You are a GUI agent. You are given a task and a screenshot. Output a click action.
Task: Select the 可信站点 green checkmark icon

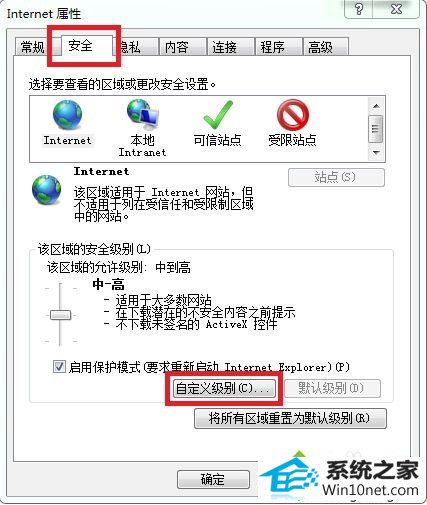point(218,114)
